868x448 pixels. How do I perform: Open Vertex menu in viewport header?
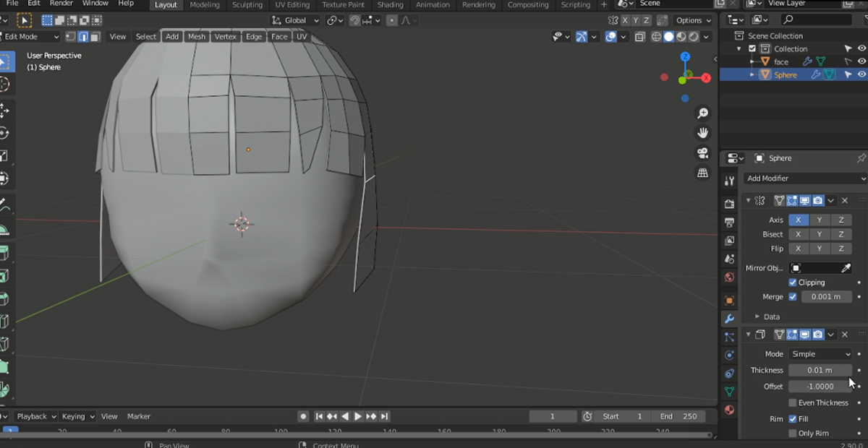coord(225,37)
